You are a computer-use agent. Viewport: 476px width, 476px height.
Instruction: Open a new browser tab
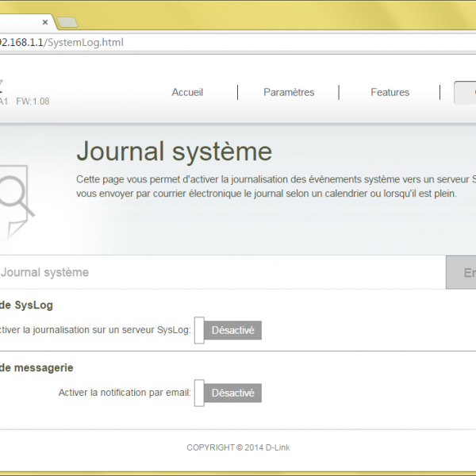(x=67, y=21)
